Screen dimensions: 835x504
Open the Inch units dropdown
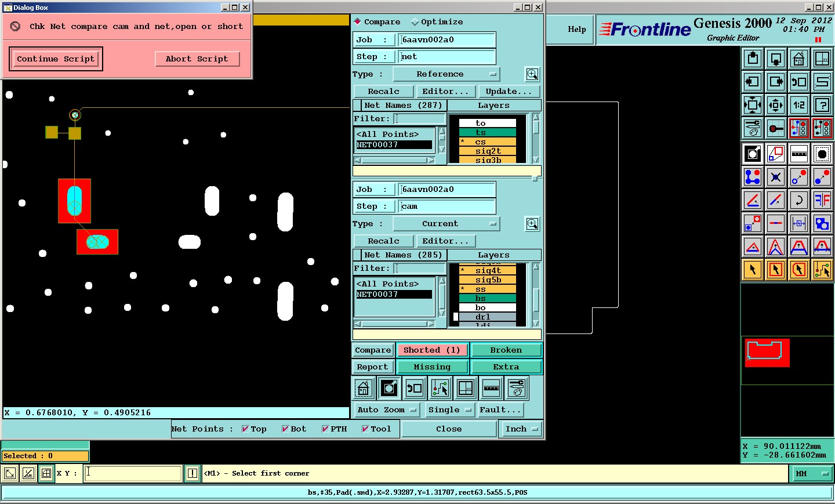pyautogui.click(x=521, y=429)
